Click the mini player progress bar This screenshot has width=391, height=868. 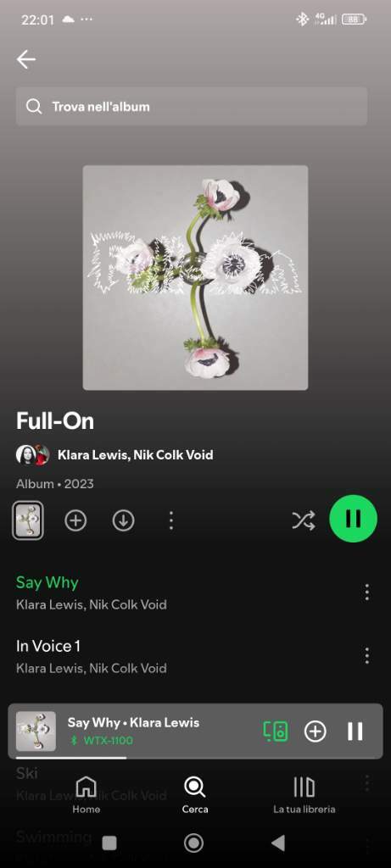click(195, 757)
